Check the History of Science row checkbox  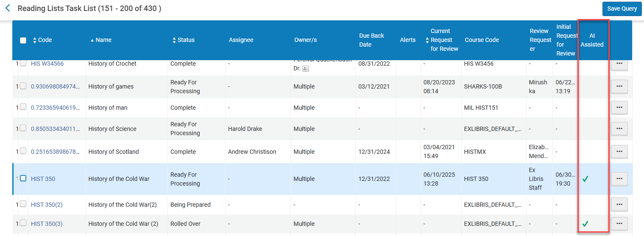tap(23, 128)
